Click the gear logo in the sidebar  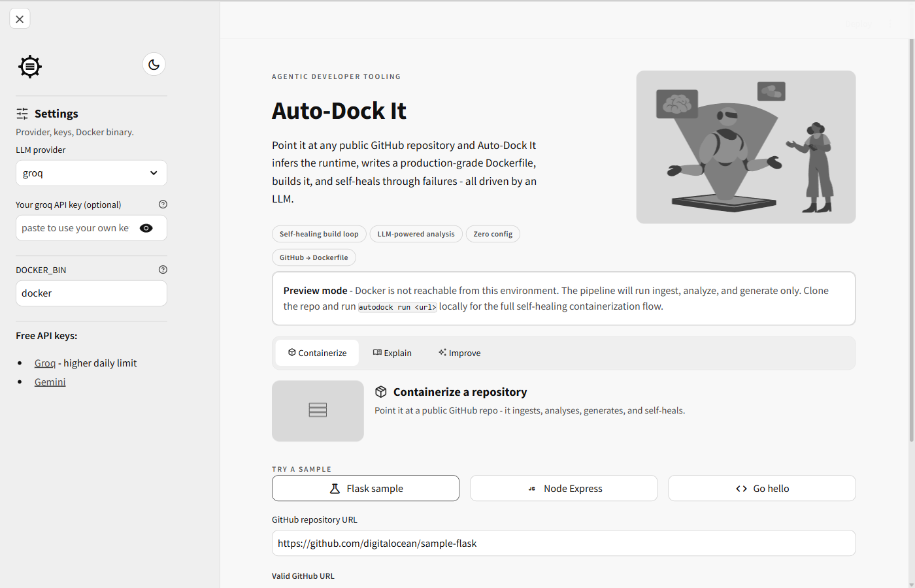[30, 67]
